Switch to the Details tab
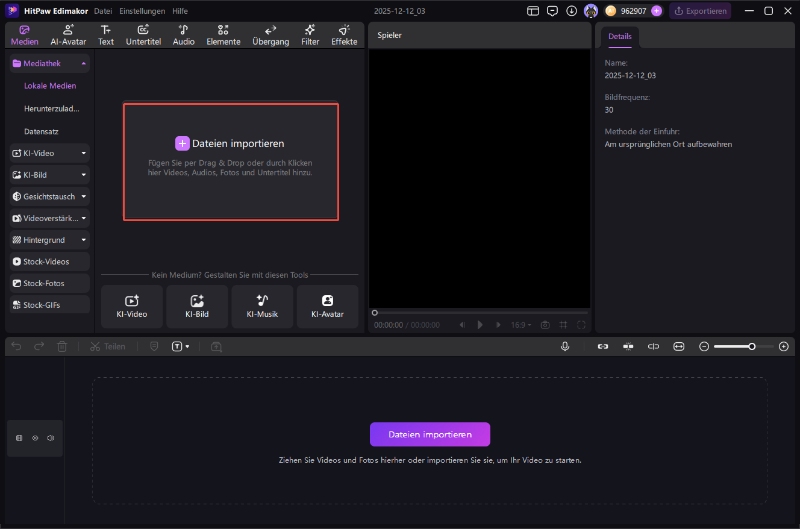 620,36
